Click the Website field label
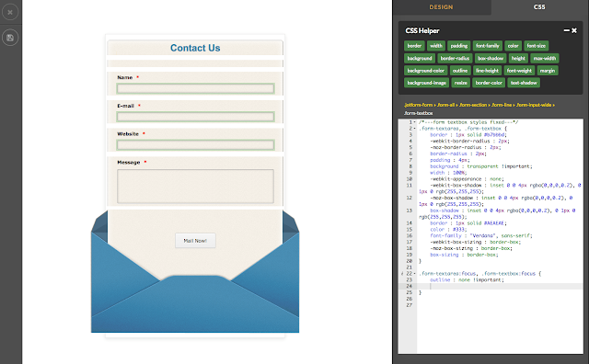 pos(128,134)
